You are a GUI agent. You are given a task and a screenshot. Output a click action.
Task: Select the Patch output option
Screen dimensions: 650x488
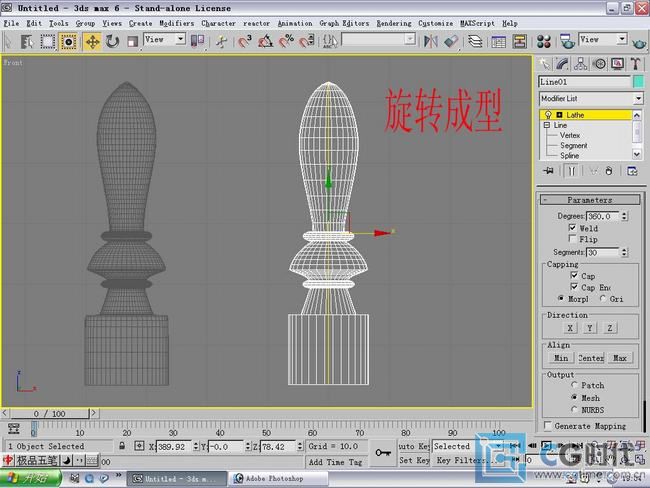(574, 385)
